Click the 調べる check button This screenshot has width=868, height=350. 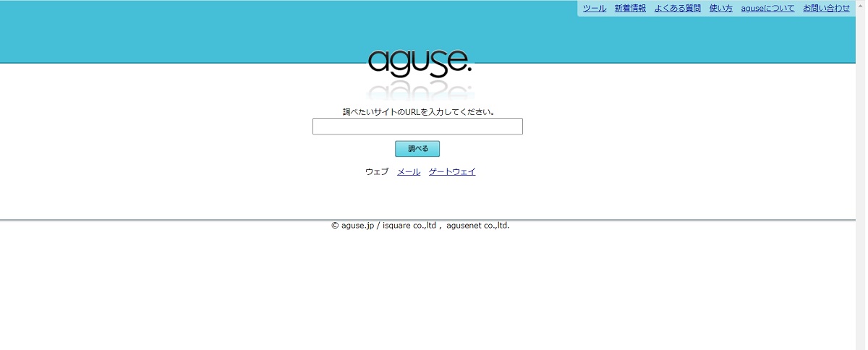tap(417, 149)
